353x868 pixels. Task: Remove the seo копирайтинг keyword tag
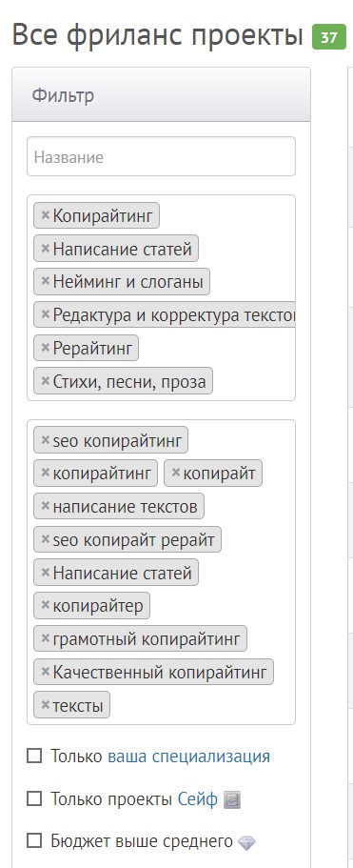(46, 440)
